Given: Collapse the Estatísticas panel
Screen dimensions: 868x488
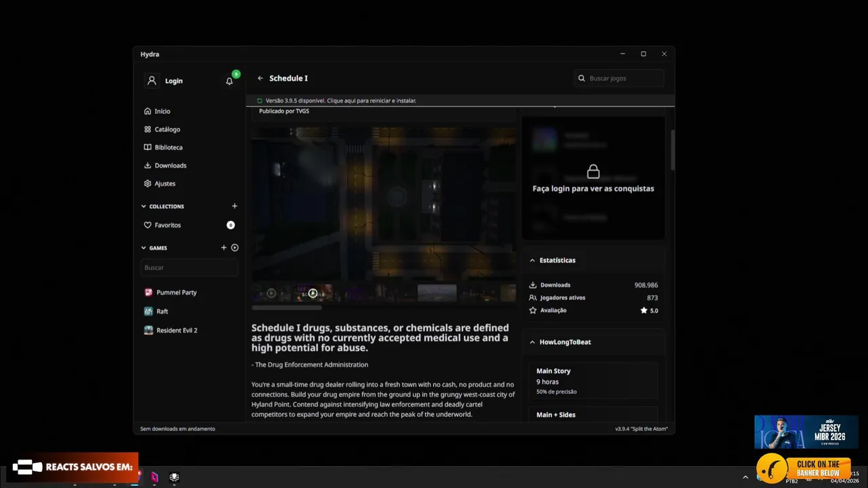Looking at the screenshot, I should (x=532, y=260).
